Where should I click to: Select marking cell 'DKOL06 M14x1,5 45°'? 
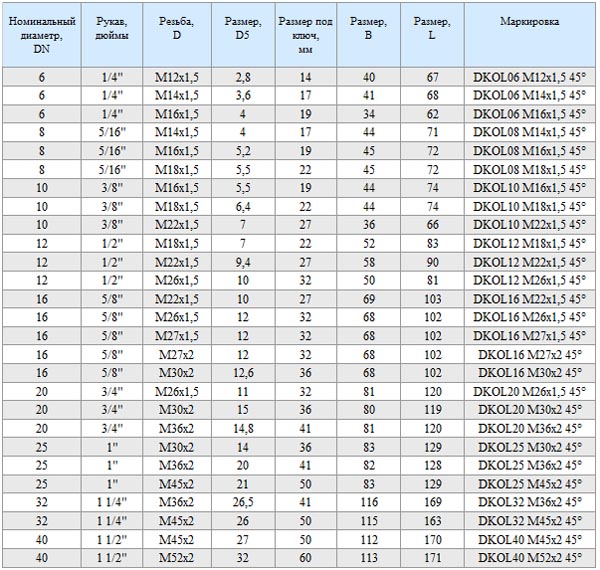coord(530,95)
